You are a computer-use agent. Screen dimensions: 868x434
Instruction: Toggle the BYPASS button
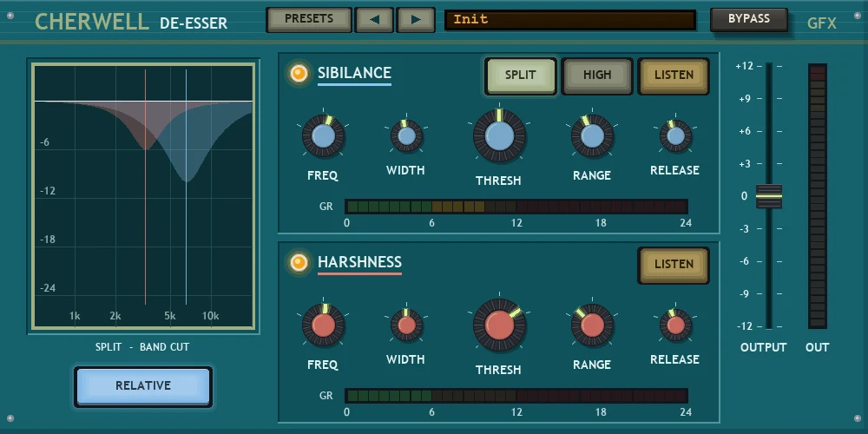click(748, 19)
